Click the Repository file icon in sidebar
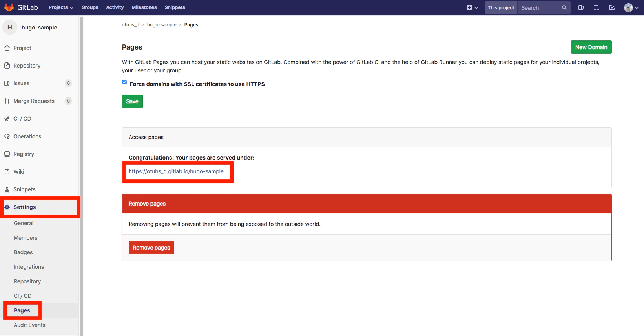This screenshot has height=336, width=644. pyautogui.click(x=7, y=66)
